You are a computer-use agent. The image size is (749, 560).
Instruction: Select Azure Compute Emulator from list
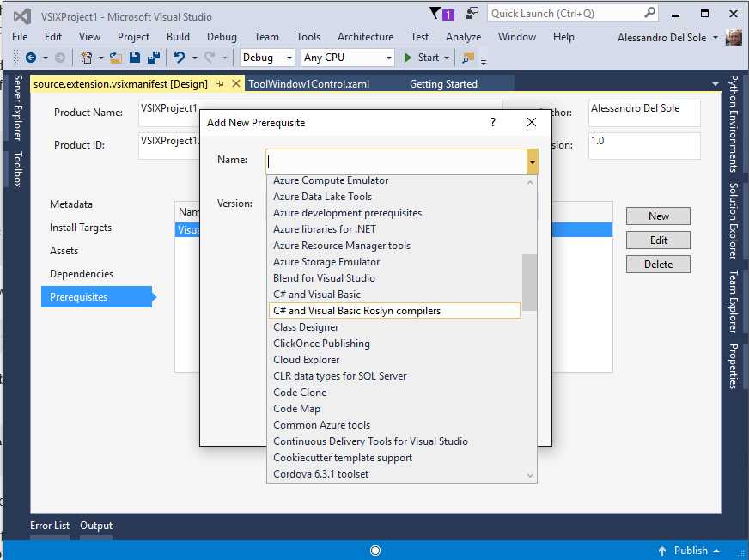394,180
